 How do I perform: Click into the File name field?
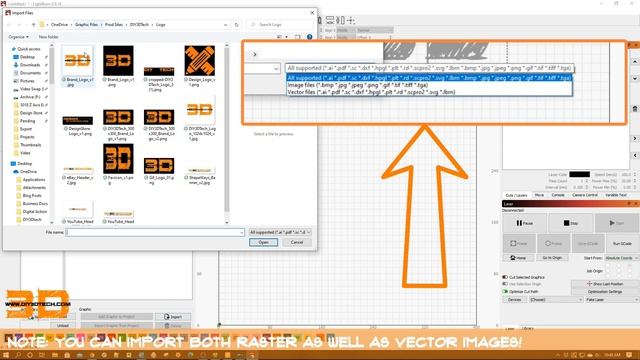(x=155, y=232)
